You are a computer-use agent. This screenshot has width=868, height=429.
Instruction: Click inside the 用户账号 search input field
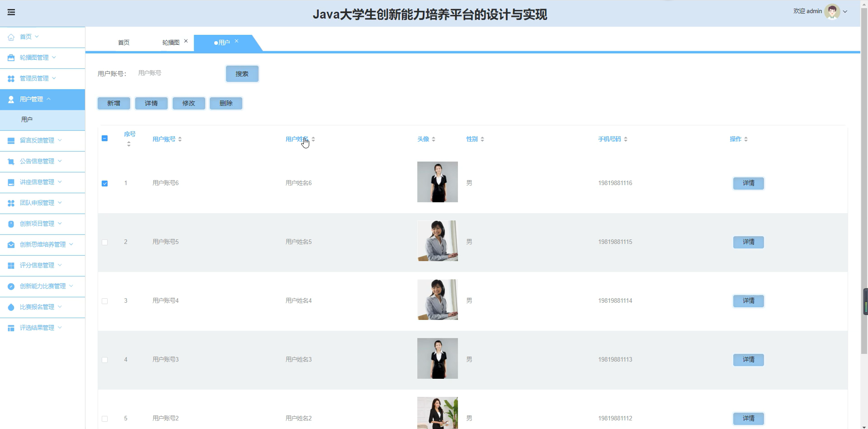tap(176, 73)
